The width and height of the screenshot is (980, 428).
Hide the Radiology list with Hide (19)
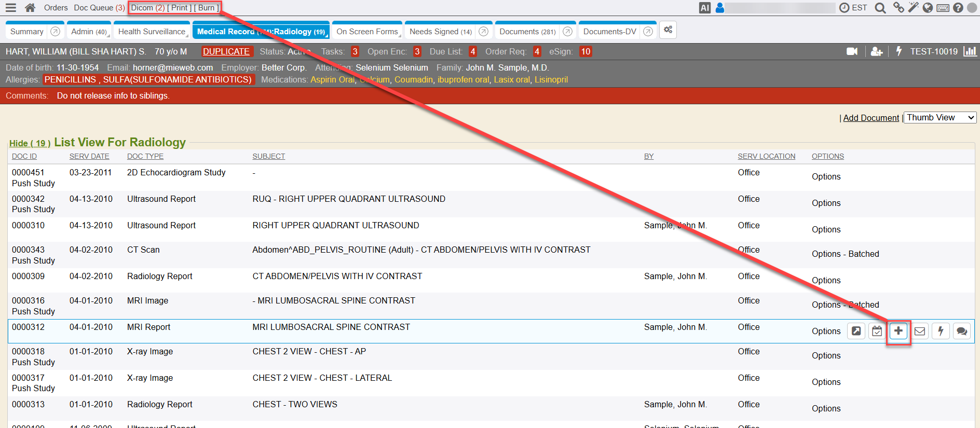pos(30,143)
